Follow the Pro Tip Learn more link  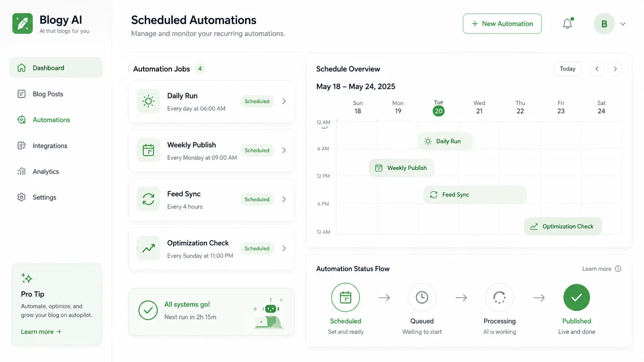tap(41, 332)
